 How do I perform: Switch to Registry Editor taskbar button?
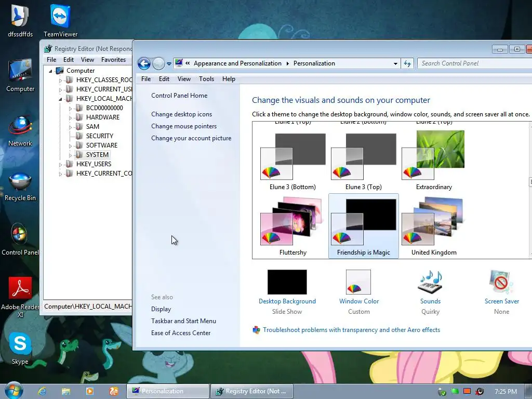(252, 391)
